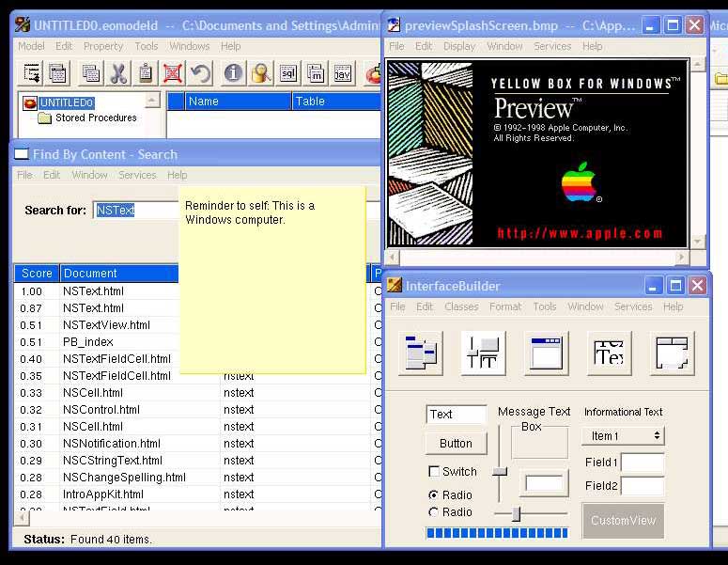Click the red X Delete icon
Viewport: 728px width, 565px height.
pyautogui.click(x=172, y=73)
